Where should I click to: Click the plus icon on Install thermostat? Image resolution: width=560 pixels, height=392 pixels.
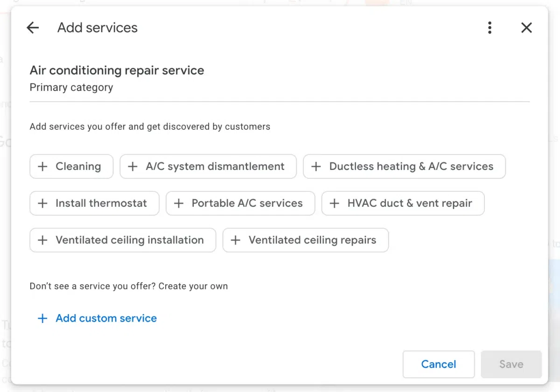[x=42, y=203]
